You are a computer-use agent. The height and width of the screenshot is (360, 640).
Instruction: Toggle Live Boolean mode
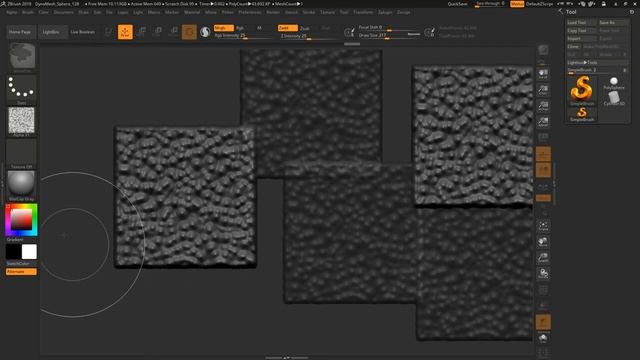click(83, 32)
